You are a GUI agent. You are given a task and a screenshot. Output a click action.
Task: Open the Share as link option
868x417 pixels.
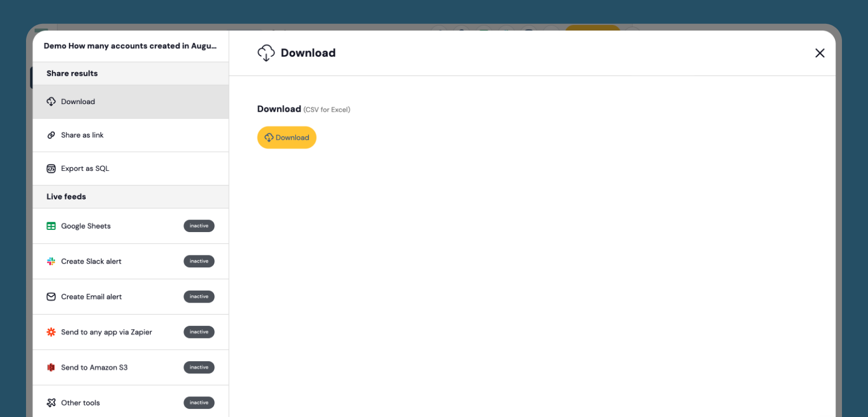pos(131,135)
